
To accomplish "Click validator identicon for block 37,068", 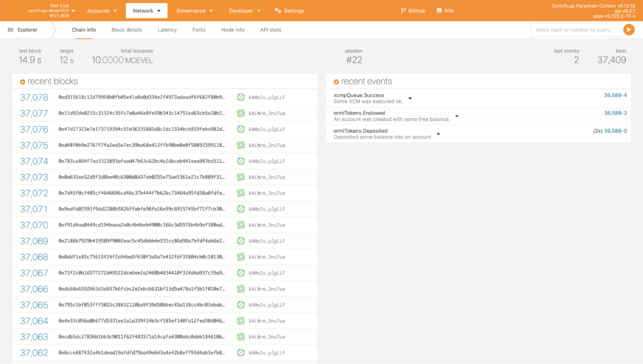I will [x=241, y=257].
